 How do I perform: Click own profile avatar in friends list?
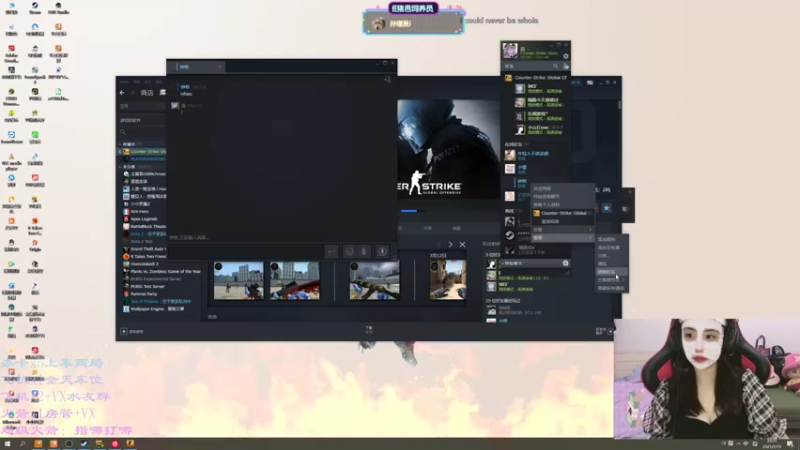pyautogui.click(x=510, y=51)
